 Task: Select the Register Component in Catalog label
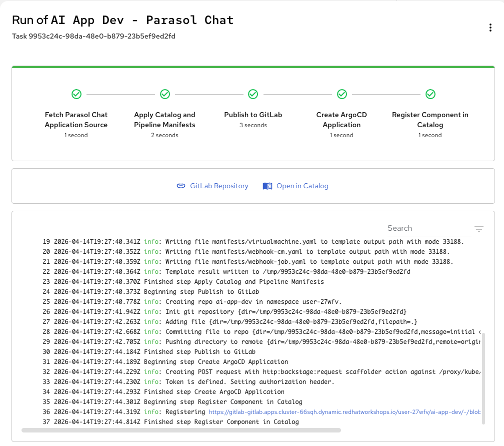tap(430, 120)
